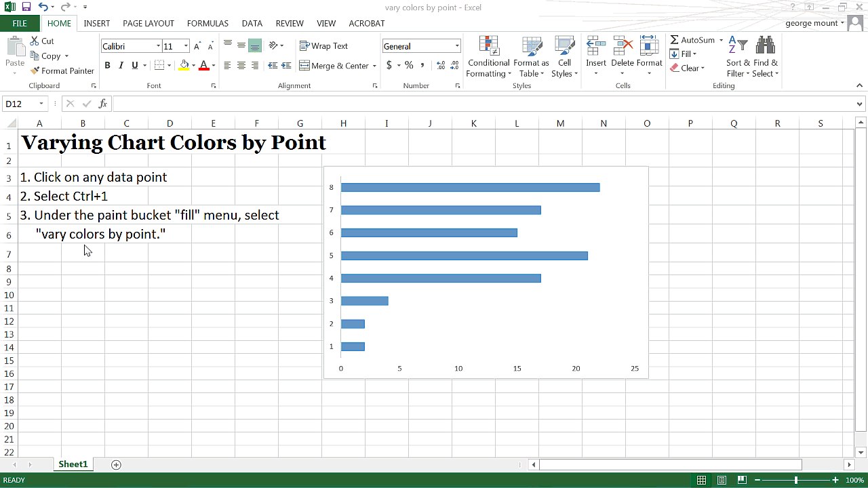868x488 pixels.
Task: Open the Format Painter tool
Action: [62, 70]
